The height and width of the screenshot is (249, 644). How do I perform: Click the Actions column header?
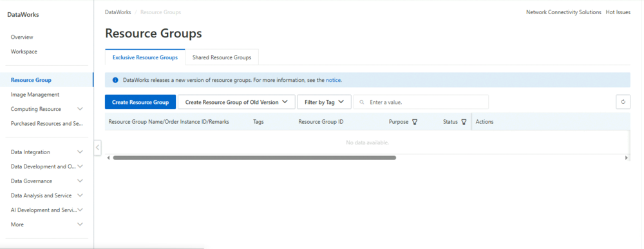click(485, 122)
